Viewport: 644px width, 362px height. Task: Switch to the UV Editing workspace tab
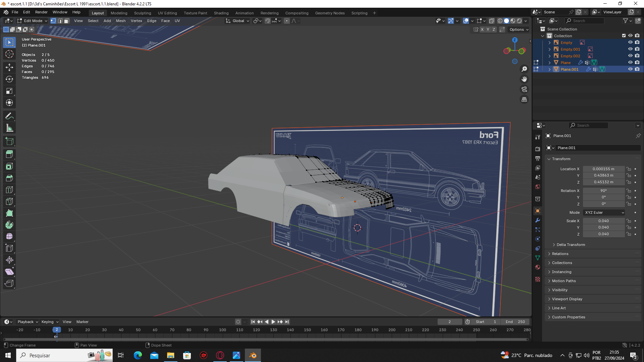point(167,13)
